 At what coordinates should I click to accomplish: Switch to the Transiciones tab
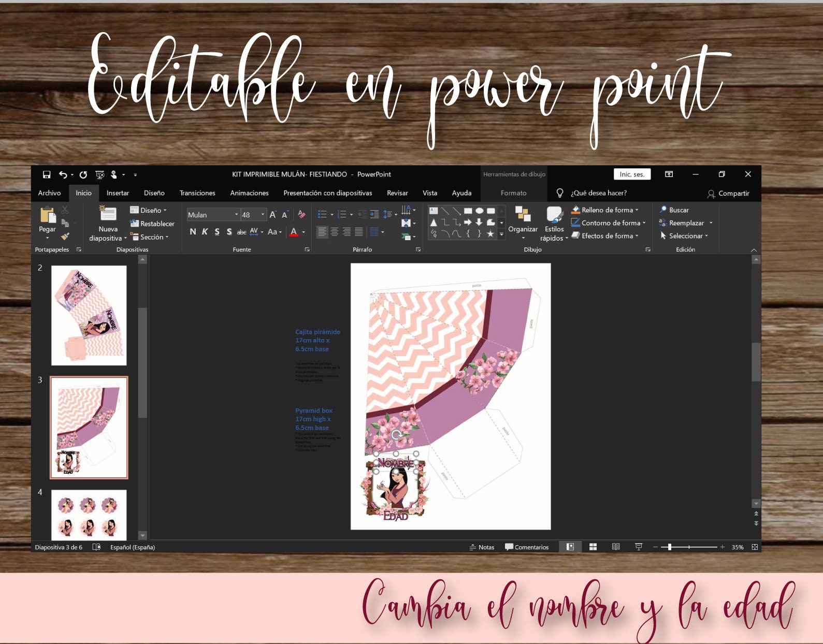click(x=197, y=193)
